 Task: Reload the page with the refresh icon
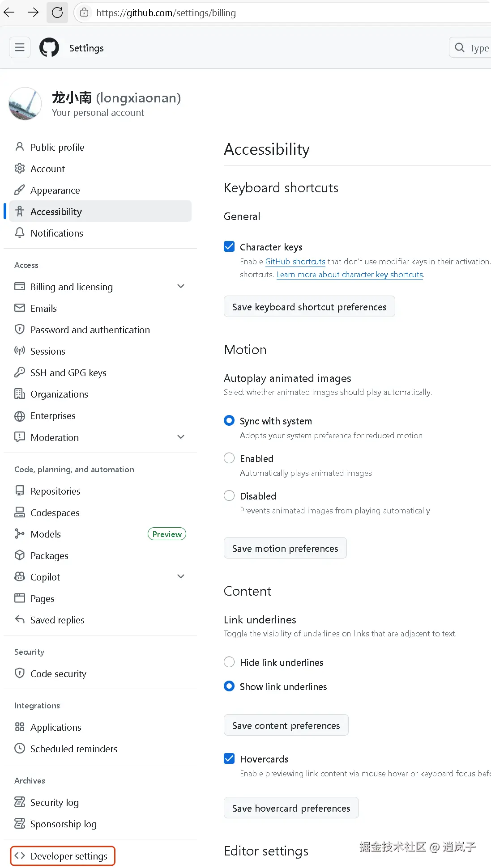point(57,13)
